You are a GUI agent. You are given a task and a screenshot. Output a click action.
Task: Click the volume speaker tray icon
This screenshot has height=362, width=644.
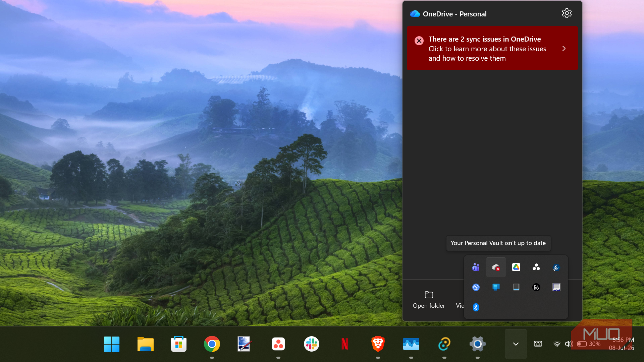569,344
